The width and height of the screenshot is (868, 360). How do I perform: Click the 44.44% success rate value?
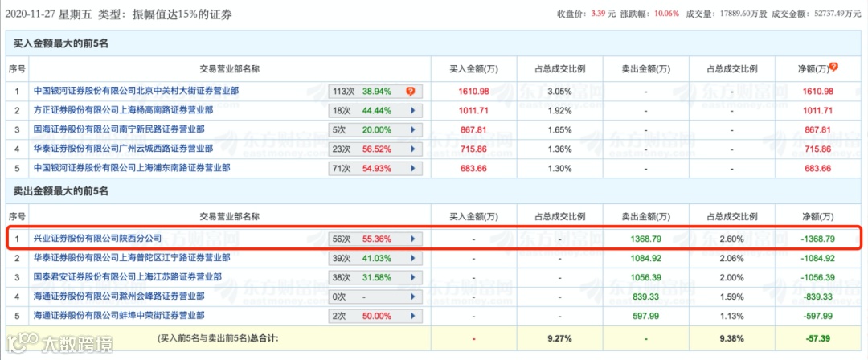[376, 110]
